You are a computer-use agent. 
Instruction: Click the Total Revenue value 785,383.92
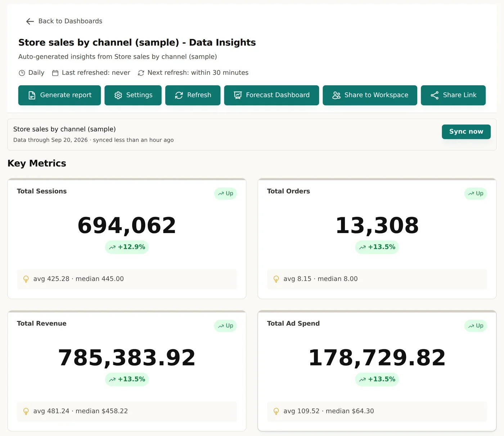pos(127,358)
